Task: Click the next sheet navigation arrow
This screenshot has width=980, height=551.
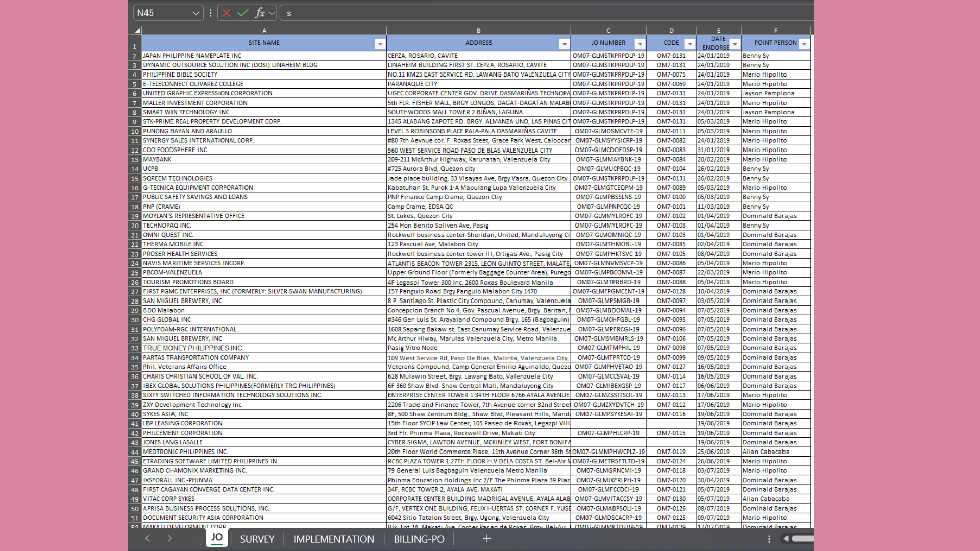Action: click(170, 539)
